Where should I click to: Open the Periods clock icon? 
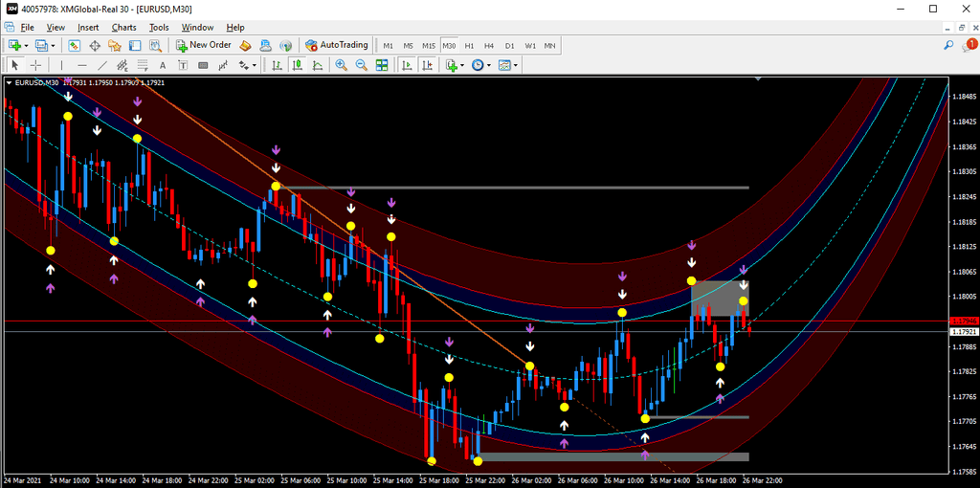[x=478, y=65]
